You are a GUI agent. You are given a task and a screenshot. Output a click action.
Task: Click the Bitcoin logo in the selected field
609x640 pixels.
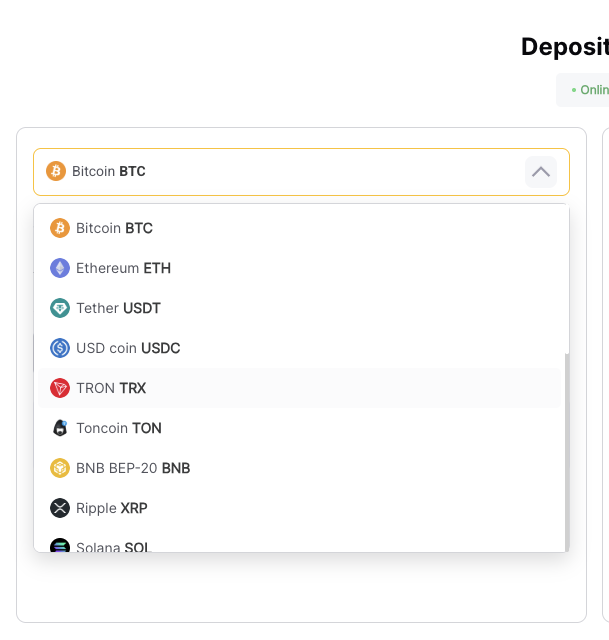pyautogui.click(x=56, y=171)
